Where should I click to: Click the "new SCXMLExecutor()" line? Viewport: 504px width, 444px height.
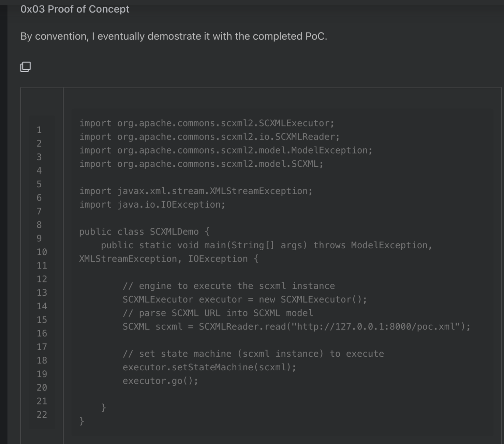click(x=245, y=299)
